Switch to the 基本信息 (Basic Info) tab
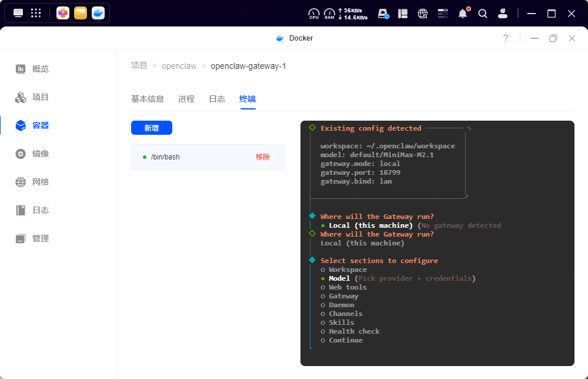588x379 pixels. tap(148, 99)
